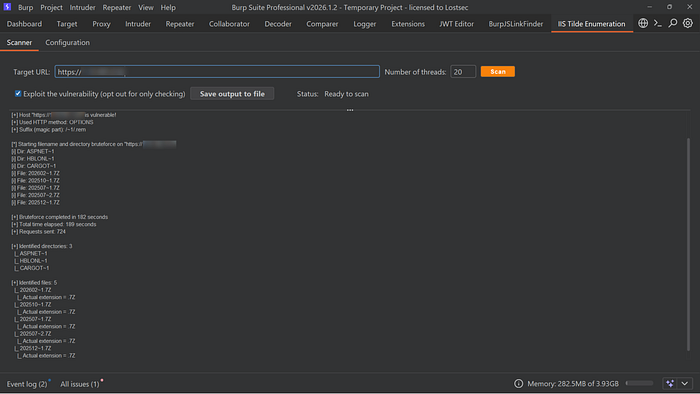
Task: Switch to the BurpJSLinkFinder tab
Action: click(516, 24)
